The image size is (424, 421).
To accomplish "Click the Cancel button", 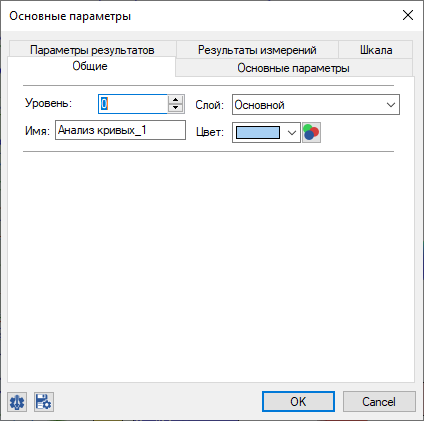I will tap(379, 401).
